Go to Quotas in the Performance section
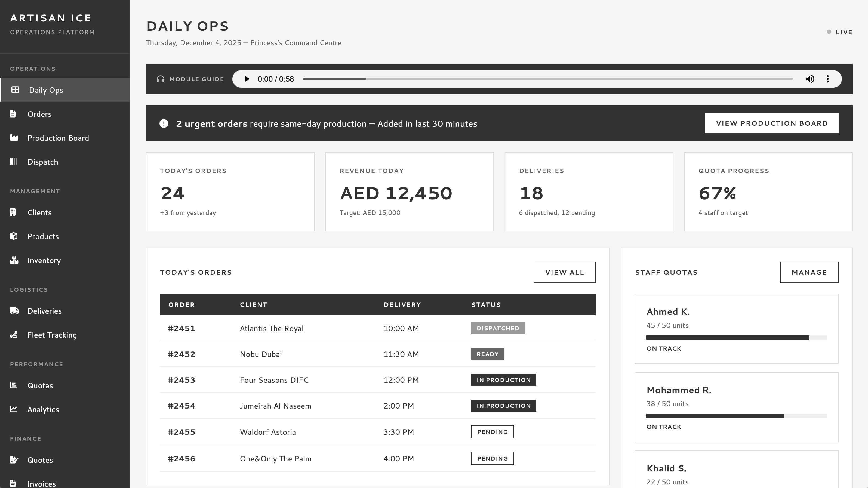Viewport: 868px width, 488px height. click(40, 385)
